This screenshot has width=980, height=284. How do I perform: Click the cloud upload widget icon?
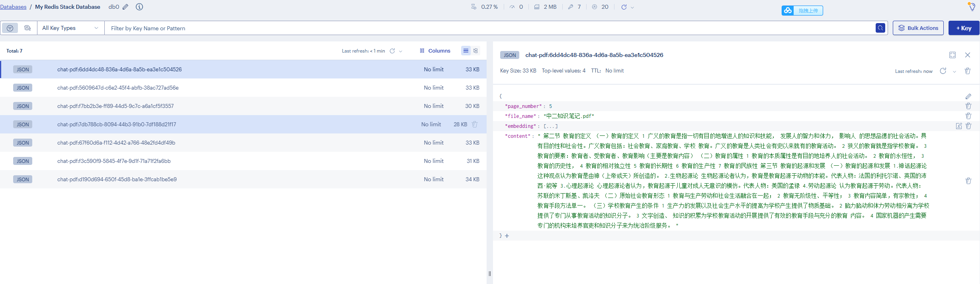[x=788, y=11]
